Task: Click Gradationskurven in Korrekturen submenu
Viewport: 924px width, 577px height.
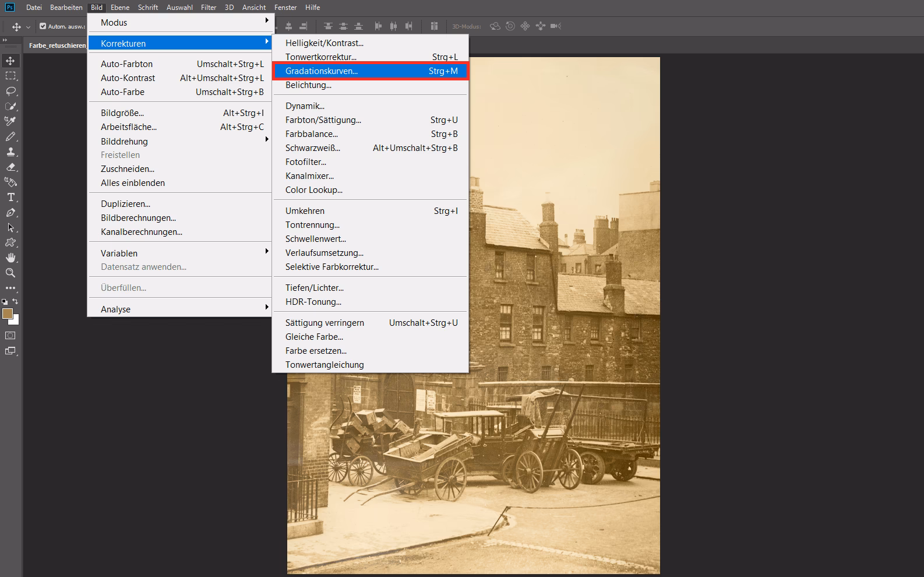Action: pos(321,71)
